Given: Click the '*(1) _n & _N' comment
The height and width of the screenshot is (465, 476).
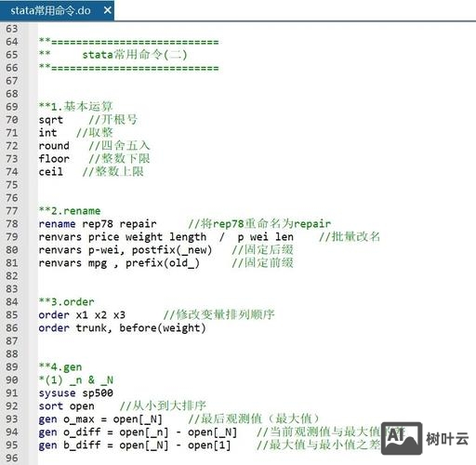Looking at the screenshot, I should click(x=76, y=380).
